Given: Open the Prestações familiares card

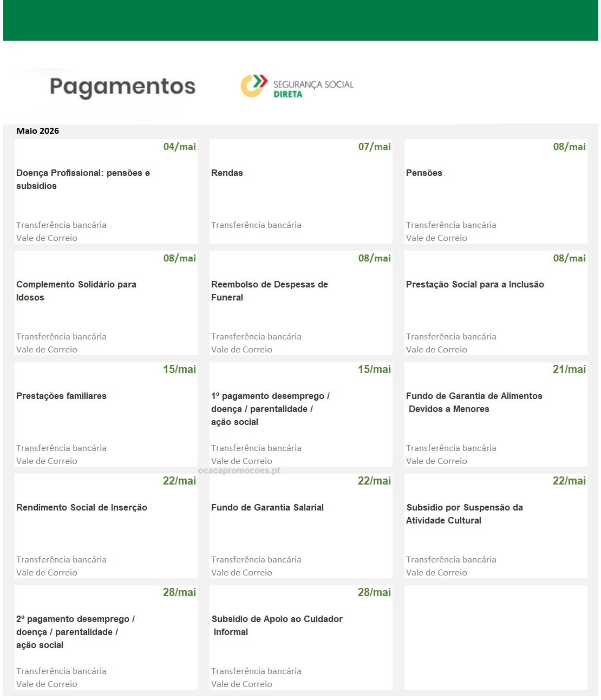Looking at the screenshot, I should [x=61, y=396].
